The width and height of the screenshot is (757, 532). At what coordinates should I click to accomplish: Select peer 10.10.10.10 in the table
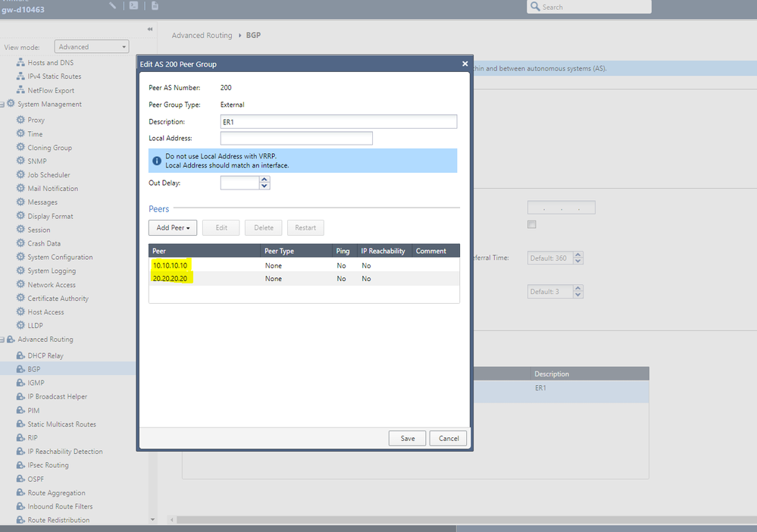pyautogui.click(x=170, y=265)
